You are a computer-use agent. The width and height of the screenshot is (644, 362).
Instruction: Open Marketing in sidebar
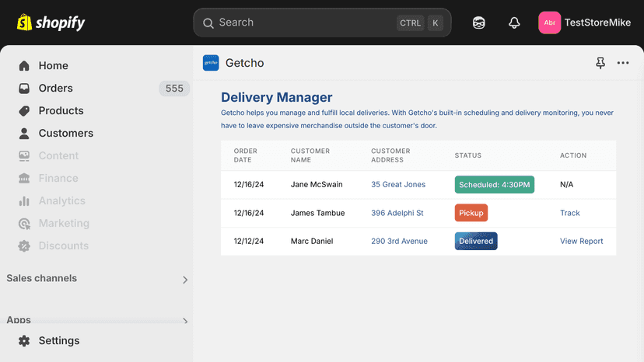(64, 223)
